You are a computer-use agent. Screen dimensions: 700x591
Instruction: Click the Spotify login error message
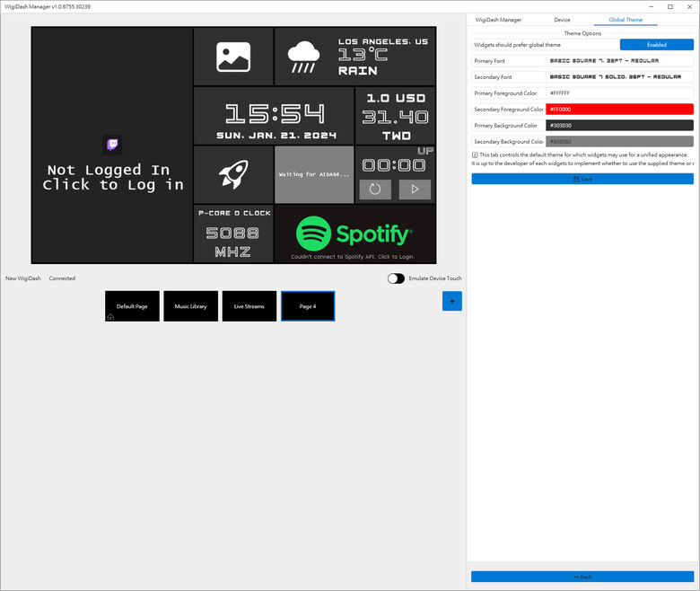pyautogui.click(x=353, y=257)
